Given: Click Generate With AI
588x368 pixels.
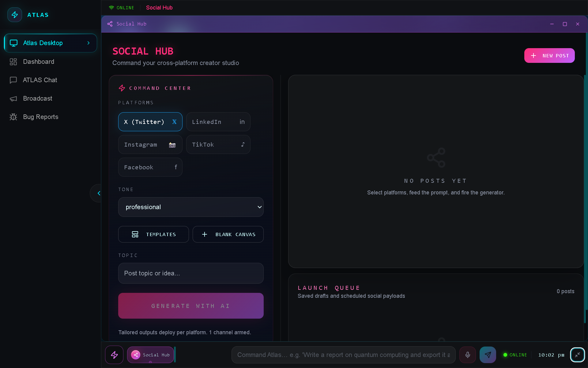Looking at the screenshot, I should coord(191,306).
